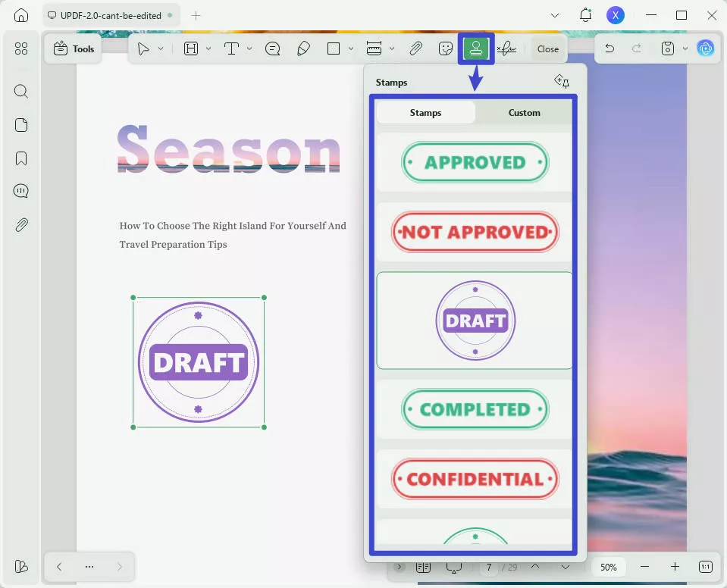Click the Close button to exit commenting

547,48
